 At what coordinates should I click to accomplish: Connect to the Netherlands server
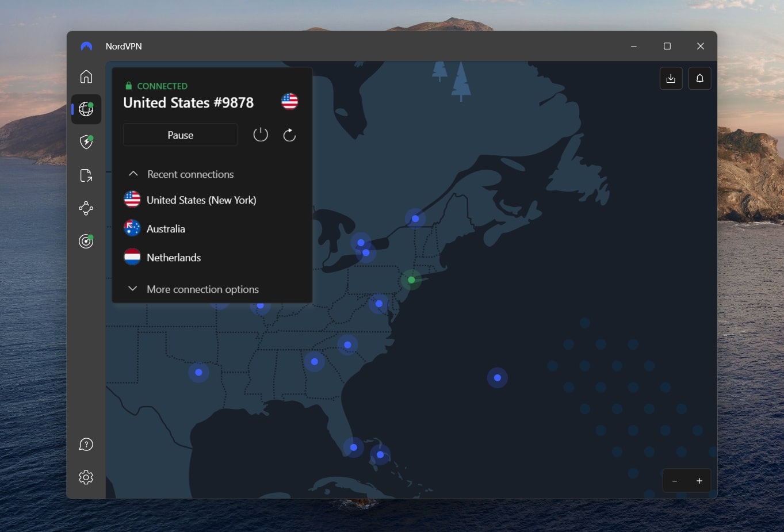tap(173, 257)
